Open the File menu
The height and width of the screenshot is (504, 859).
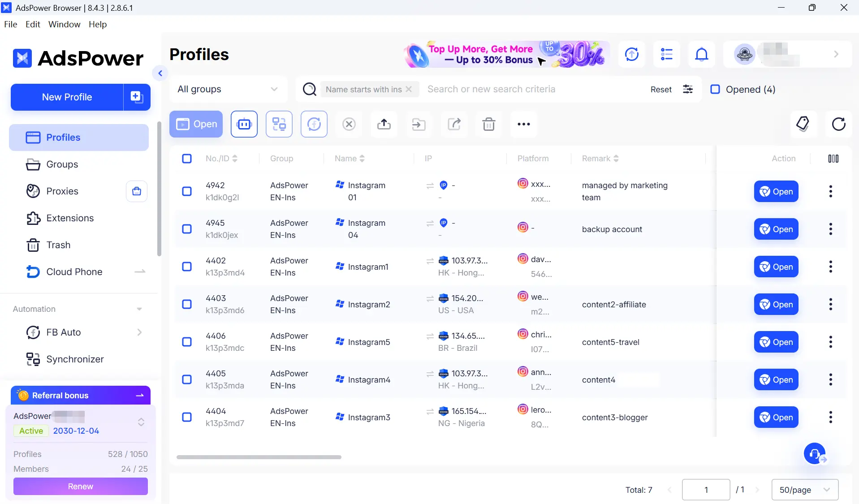[11, 24]
